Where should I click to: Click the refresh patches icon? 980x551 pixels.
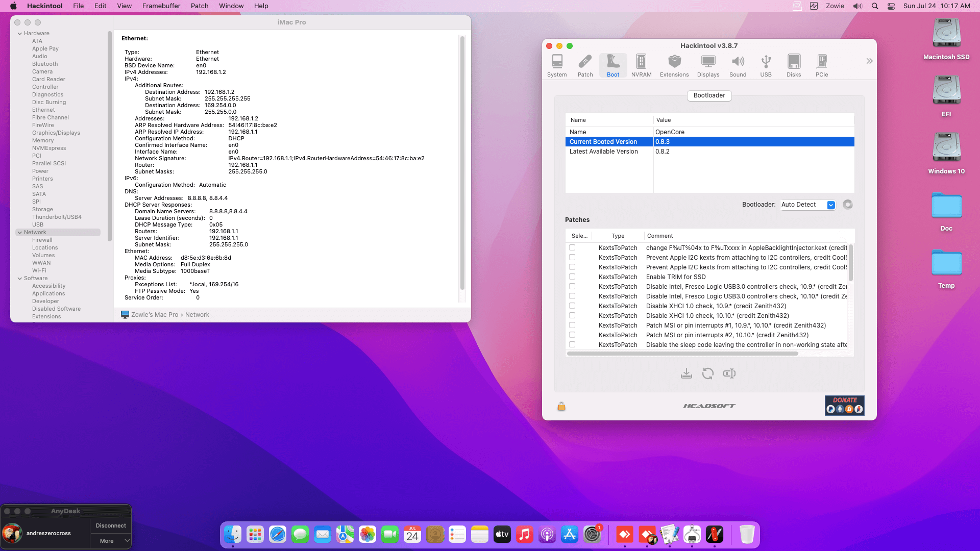pos(708,373)
